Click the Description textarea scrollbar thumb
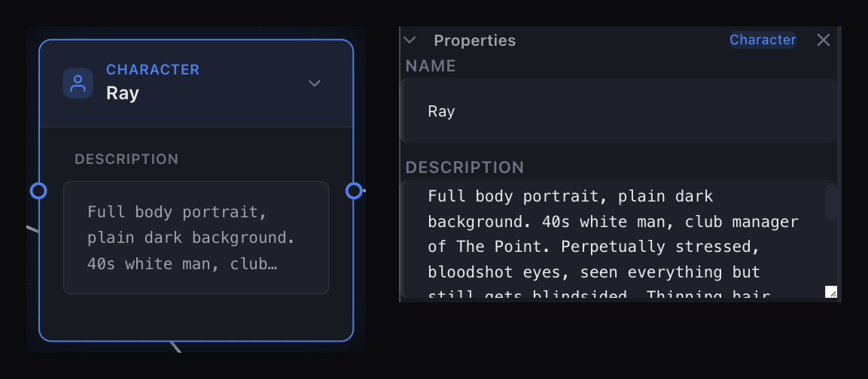Image resolution: width=868 pixels, height=379 pixels. point(830,202)
